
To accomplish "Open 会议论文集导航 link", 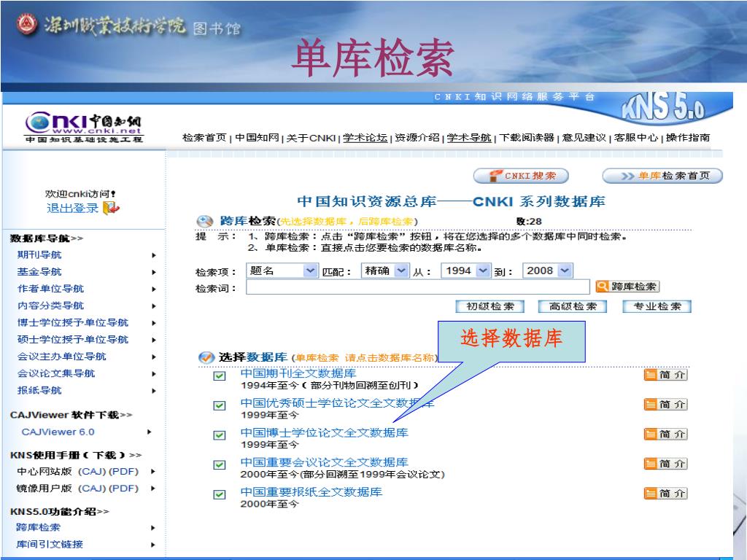I will point(56,373).
